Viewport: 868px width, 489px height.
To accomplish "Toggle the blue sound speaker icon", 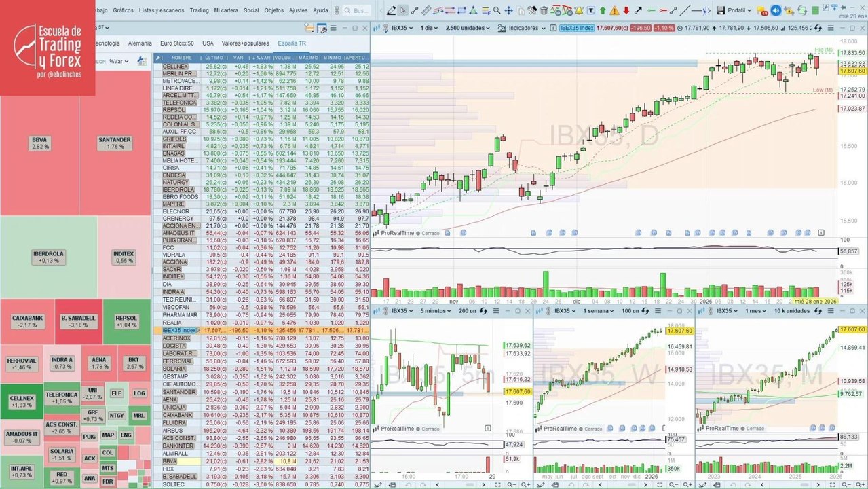I will coord(776,10).
